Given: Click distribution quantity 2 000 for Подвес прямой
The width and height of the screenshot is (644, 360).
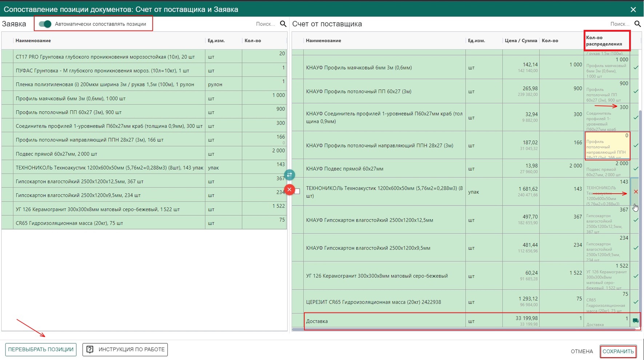Looking at the screenshot, I should pyautogui.click(x=621, y=163).
